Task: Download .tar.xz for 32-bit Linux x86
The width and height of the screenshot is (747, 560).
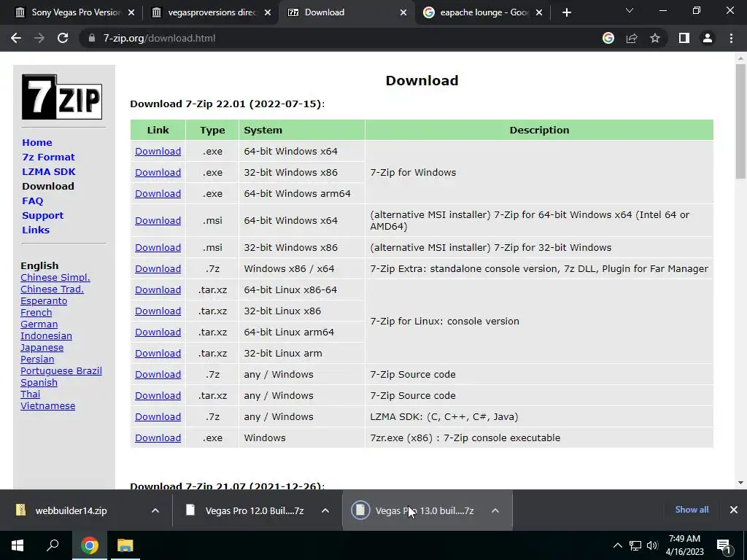Action: coord(158,311)
